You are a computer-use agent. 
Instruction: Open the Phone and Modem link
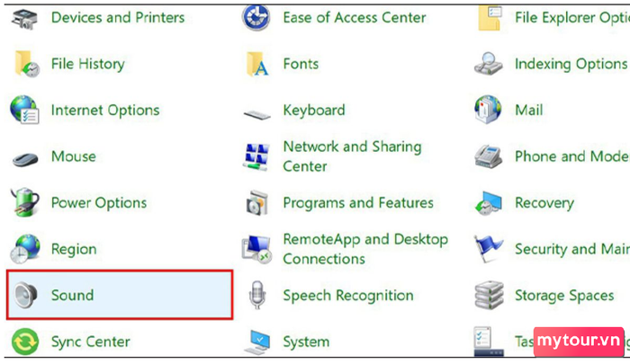[x=572, y=156]
